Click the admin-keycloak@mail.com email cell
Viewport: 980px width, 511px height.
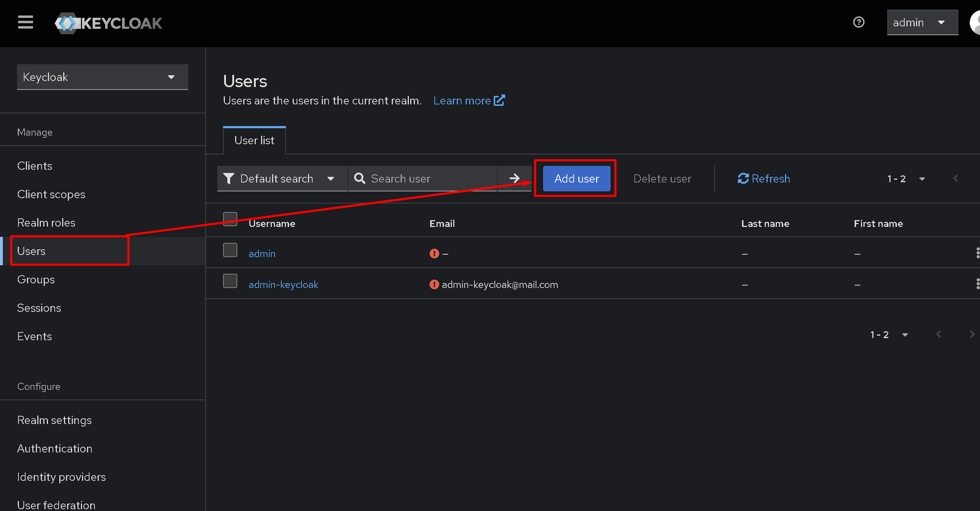499,284
